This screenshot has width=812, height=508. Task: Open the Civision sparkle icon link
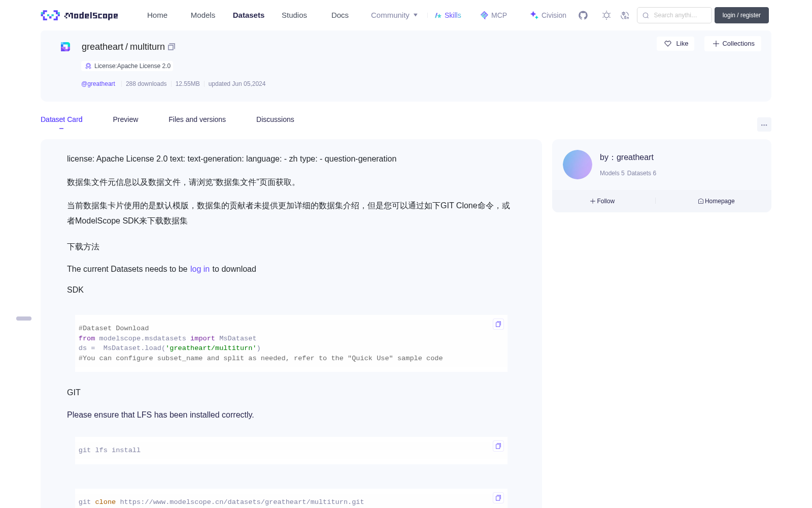tap(534, 15)
